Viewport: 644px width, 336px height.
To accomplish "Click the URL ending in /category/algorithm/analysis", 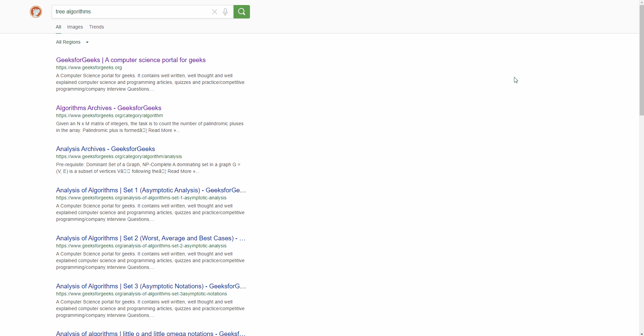I will pyautogui.click(x=119, y=156).
